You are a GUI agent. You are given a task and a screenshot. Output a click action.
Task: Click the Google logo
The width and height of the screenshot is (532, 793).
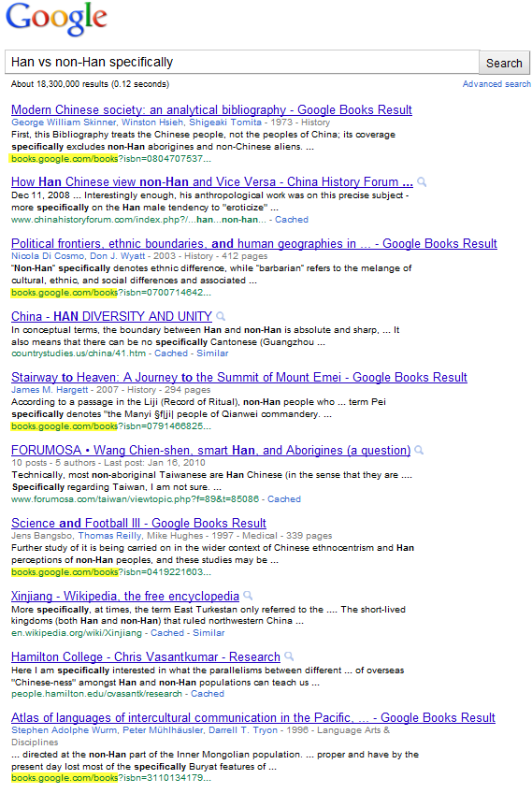(x=56, y=20)
